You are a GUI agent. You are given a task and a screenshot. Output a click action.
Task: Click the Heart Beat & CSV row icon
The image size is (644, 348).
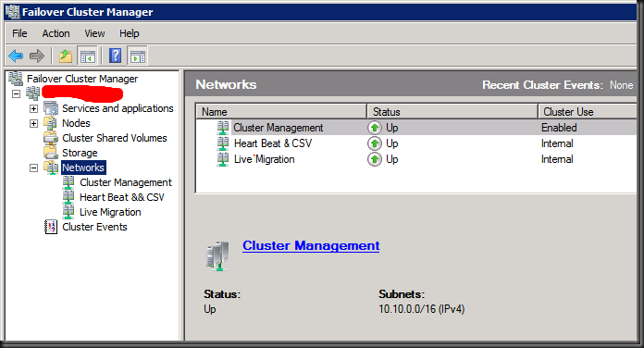pyautogui.click(x=223, y=143)
